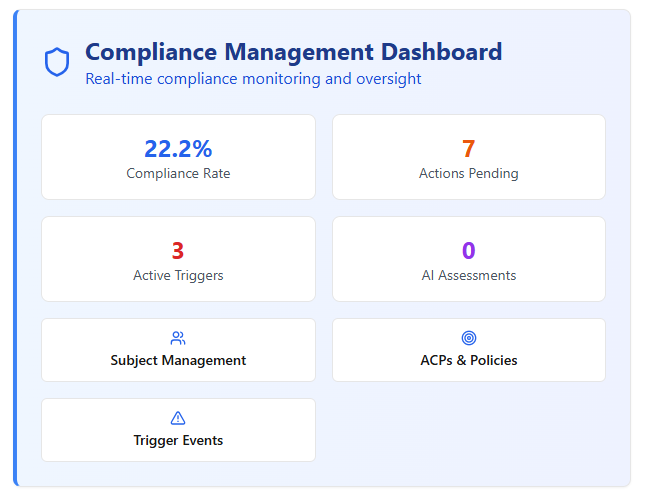The image size is (645, 499).
Task: Open Subject Management
Action: (x=179, y=350)
